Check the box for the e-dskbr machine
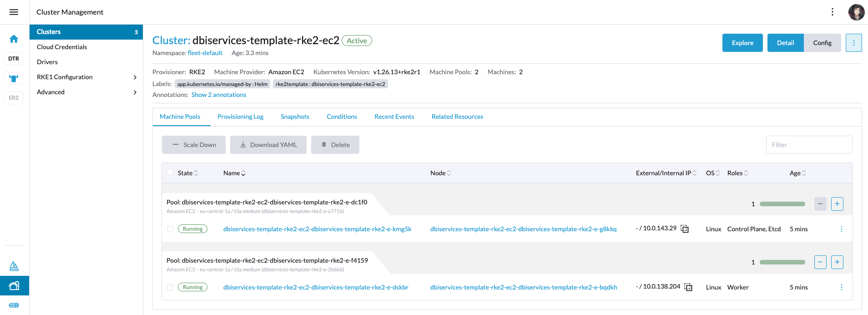868x315 pixels. [x=170, y=287]
